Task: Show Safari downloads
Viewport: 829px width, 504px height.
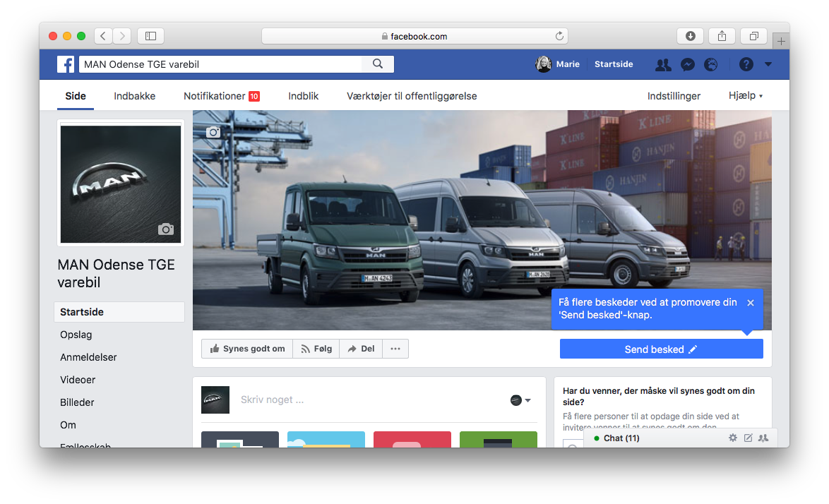Action: [690, 36]
